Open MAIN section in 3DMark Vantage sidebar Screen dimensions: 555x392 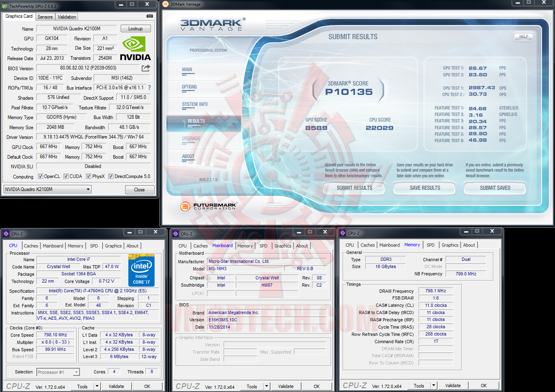click(x=187, y=69)
